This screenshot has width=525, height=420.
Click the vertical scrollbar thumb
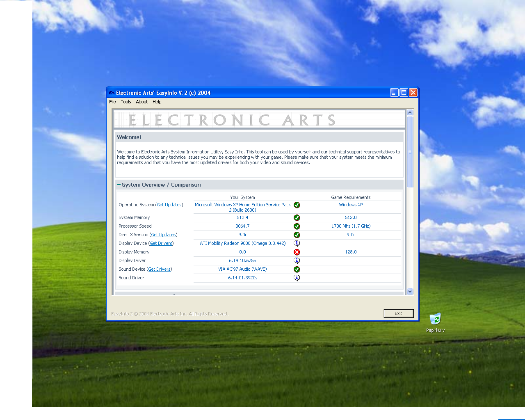click(410, 152)
